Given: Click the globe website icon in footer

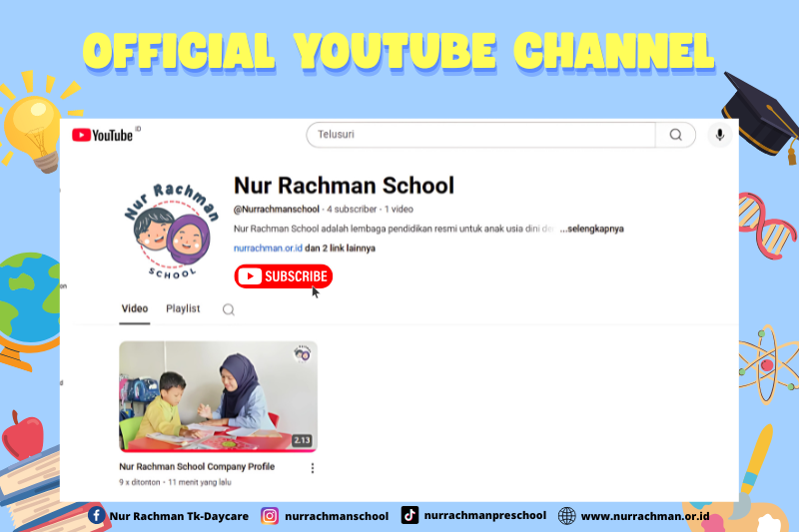Looking at the screenshot, I should click(567, 515).
